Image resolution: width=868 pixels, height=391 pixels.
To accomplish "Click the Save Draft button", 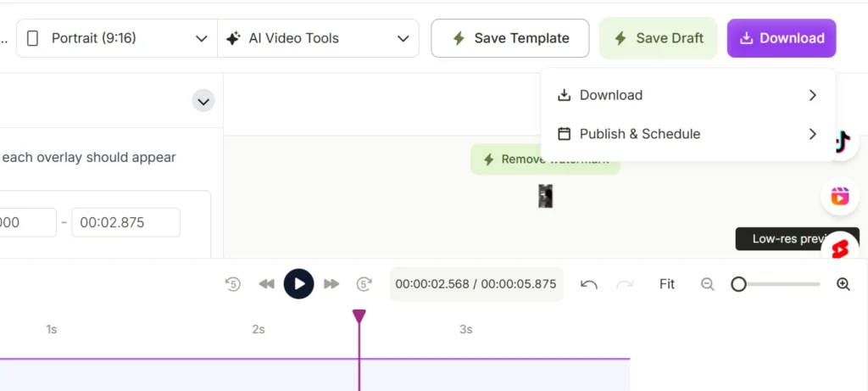I will point(658,38).
